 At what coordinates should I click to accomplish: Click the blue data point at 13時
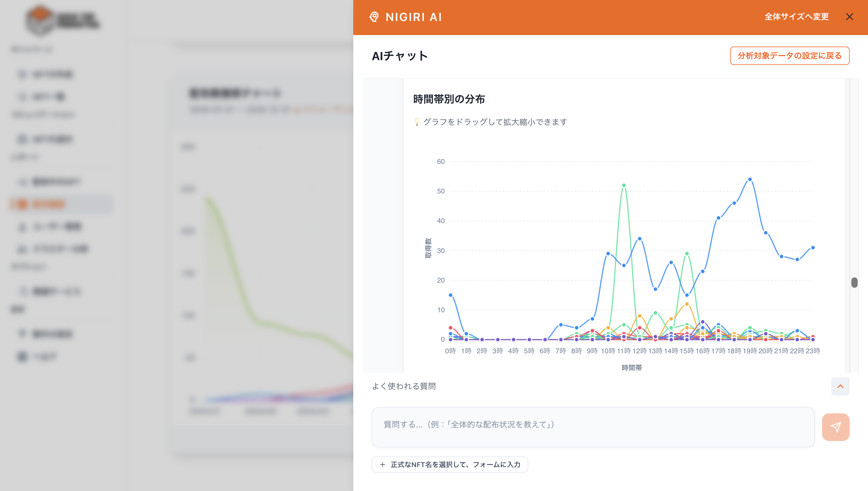point(655,289)
